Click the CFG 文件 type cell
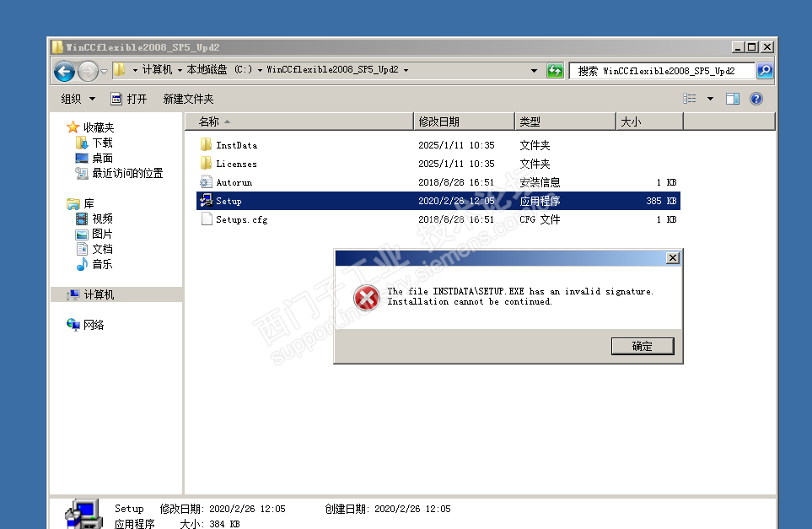Viewport: 812px width, 529px height. (540, 219)
